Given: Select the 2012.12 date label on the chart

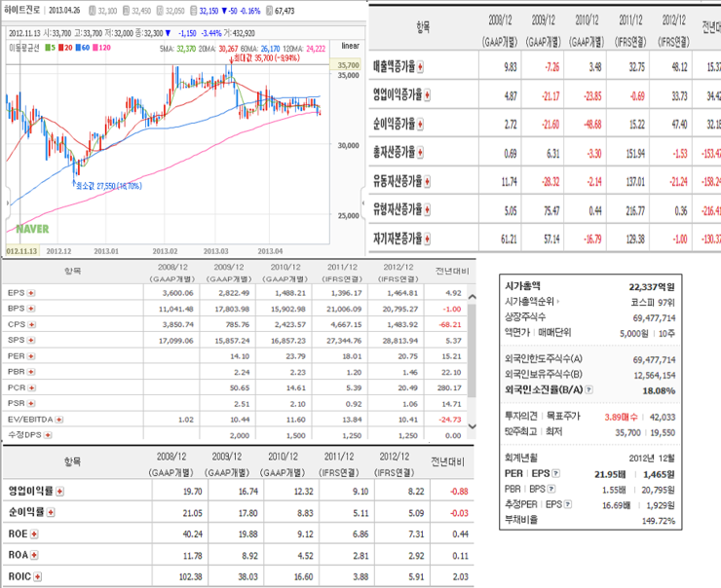Looking at the screenshot, I should [x=58, y=251].
